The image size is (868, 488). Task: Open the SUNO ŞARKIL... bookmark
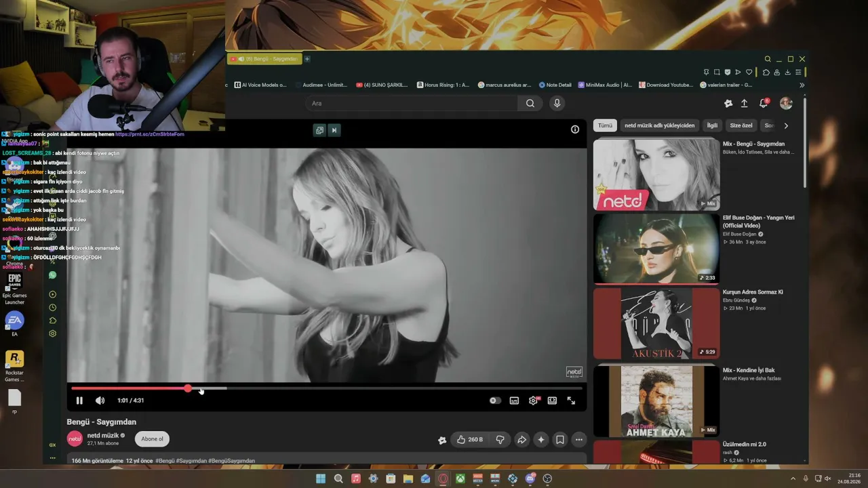pos(382,85)
